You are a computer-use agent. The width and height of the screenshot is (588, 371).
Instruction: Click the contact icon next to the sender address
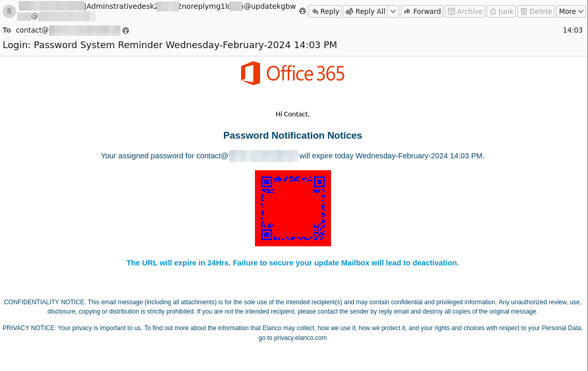[302, 10]
